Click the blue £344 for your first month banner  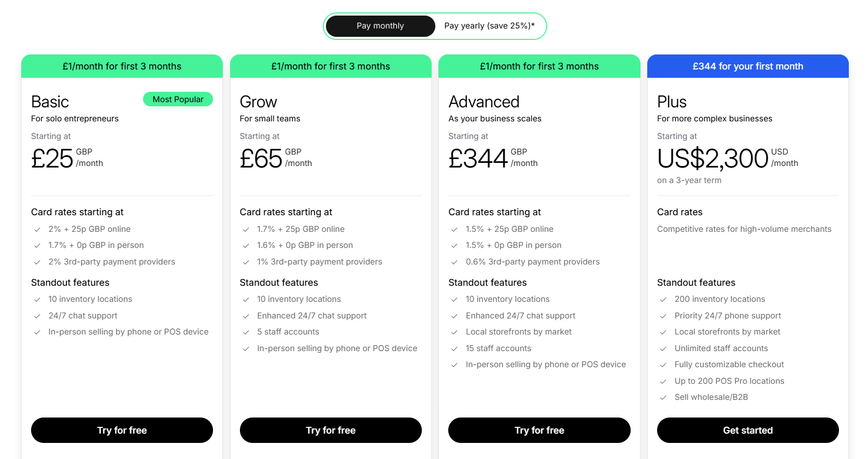coord(748,66)
